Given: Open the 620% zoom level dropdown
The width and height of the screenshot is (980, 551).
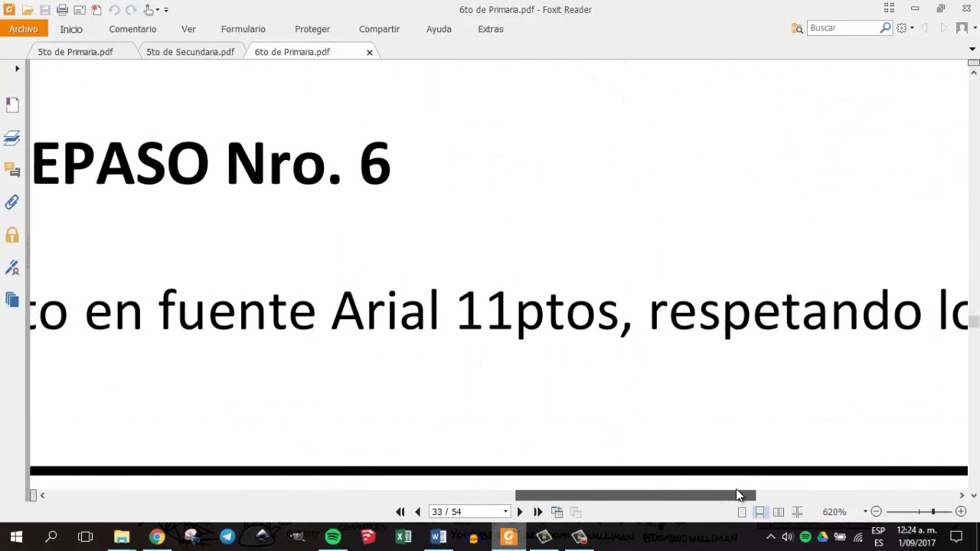Looking at the screenshot, I should 865,512.
